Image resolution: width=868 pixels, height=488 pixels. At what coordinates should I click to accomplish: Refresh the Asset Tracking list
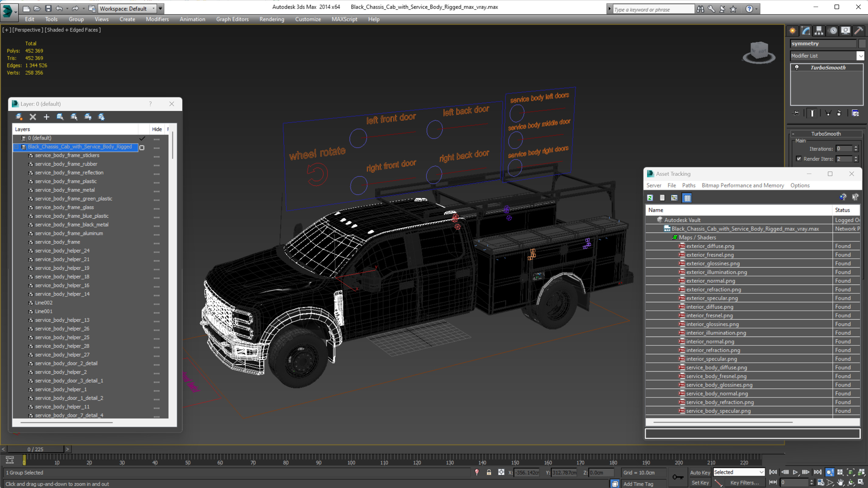click(650, 198)
